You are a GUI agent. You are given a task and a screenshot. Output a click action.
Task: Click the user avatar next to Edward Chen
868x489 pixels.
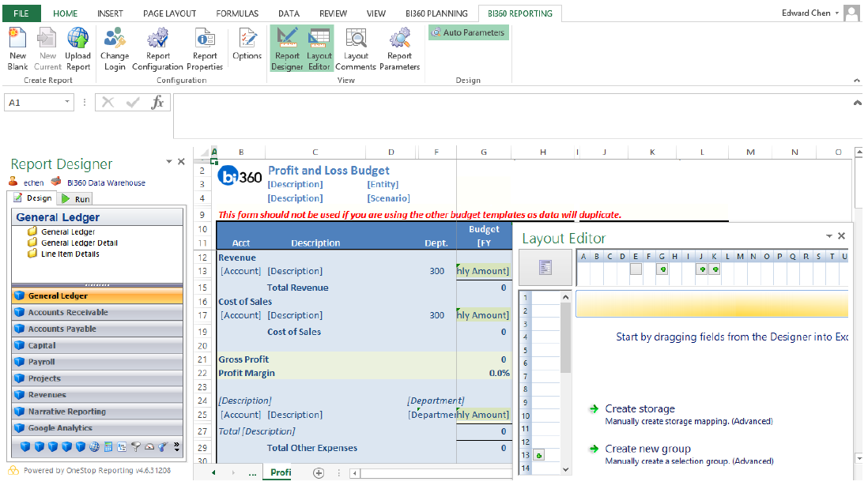851,13
